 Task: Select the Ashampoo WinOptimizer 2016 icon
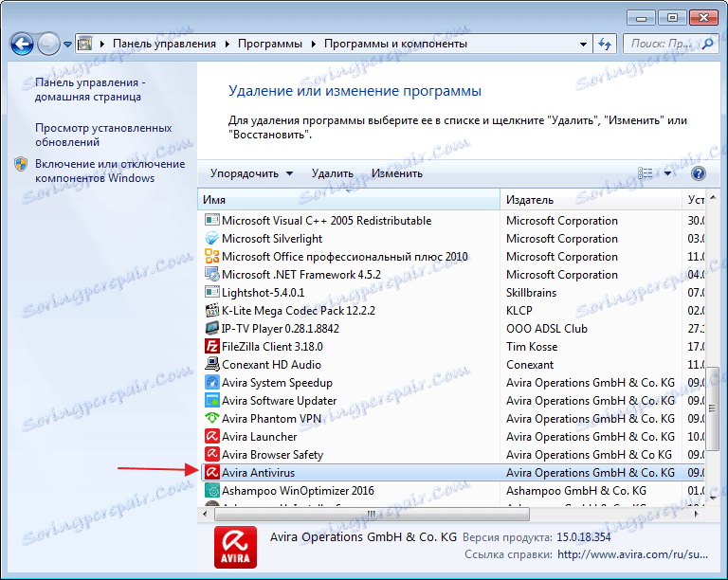pos(211,491)
